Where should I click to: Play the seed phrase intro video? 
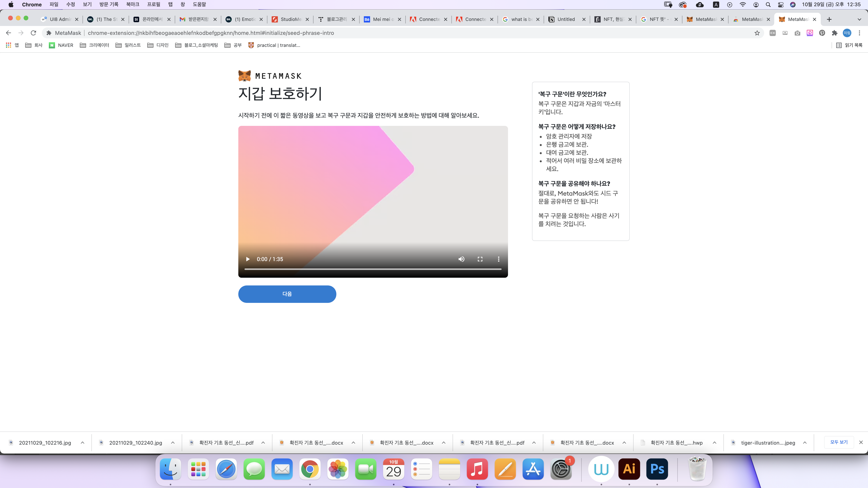coord(248,259)
